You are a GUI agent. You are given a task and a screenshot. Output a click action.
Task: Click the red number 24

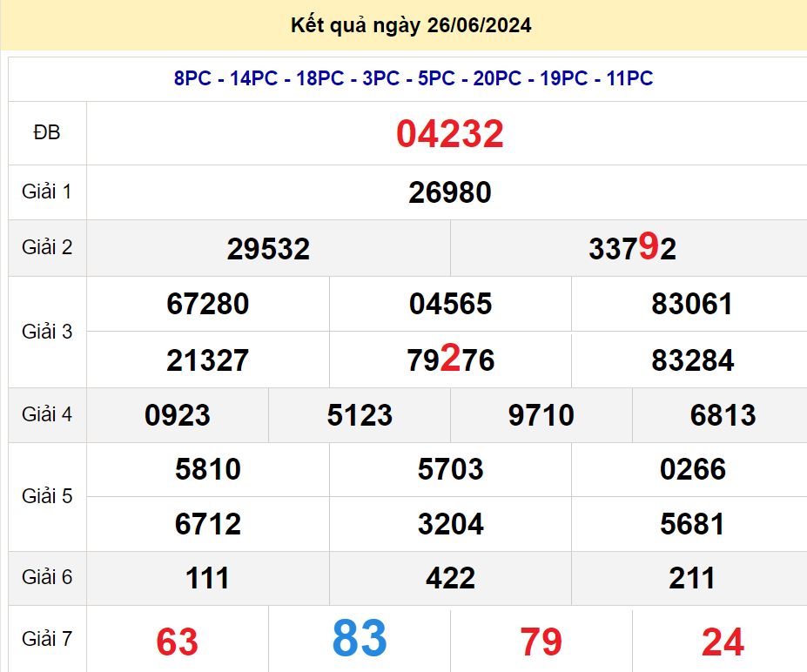click(x=723, y=642)
